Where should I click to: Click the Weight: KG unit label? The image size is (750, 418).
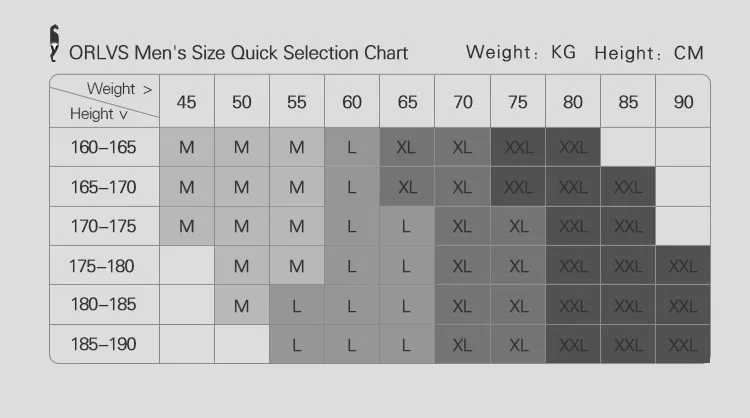[521, 52]
